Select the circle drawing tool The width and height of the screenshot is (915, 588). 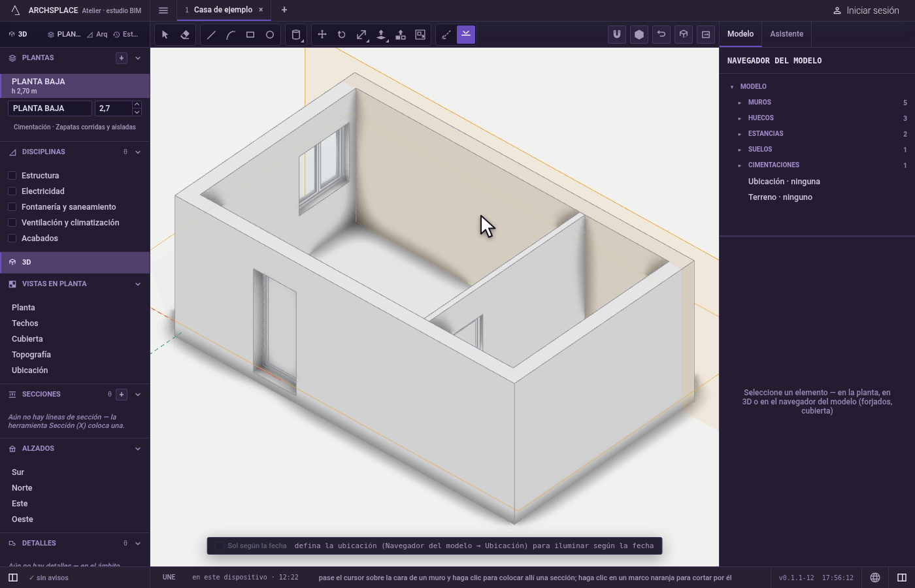click(270, 35)
